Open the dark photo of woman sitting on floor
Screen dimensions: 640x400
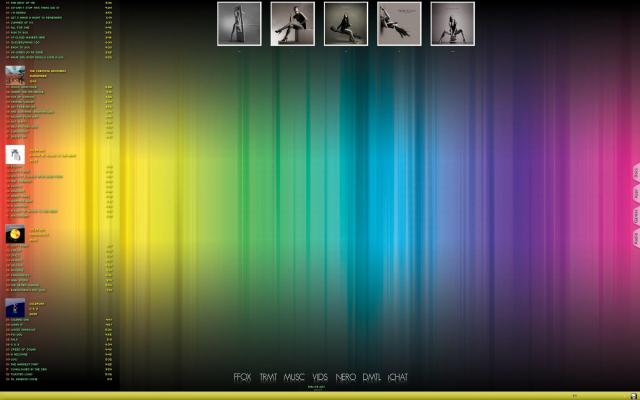coord(346,24)
